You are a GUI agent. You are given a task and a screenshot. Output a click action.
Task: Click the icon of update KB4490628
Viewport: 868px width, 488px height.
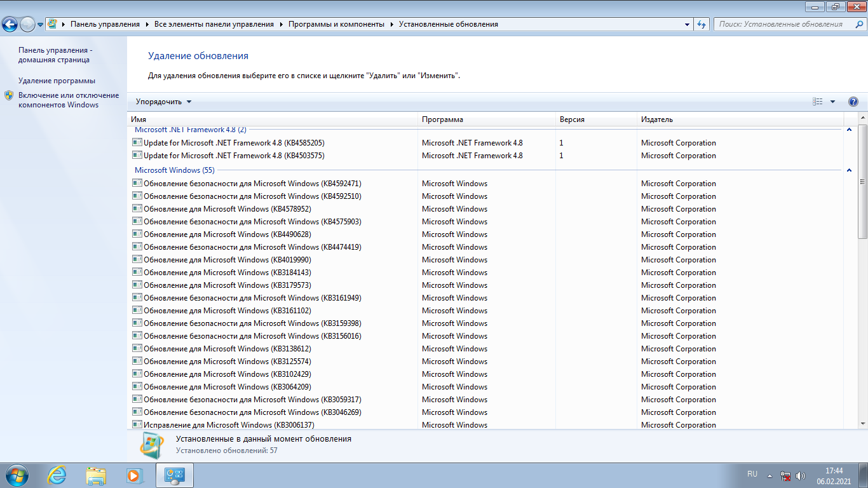[x=137, y=234]
